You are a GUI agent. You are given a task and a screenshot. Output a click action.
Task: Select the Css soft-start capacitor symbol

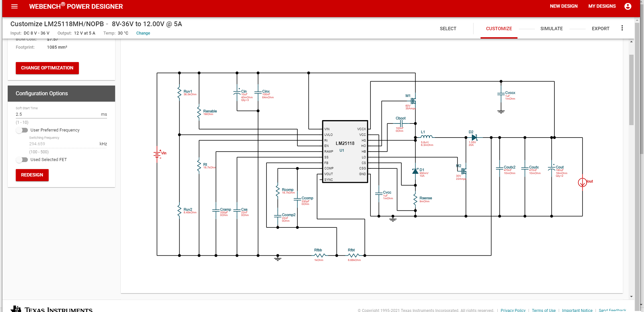(x=237, y=211)
